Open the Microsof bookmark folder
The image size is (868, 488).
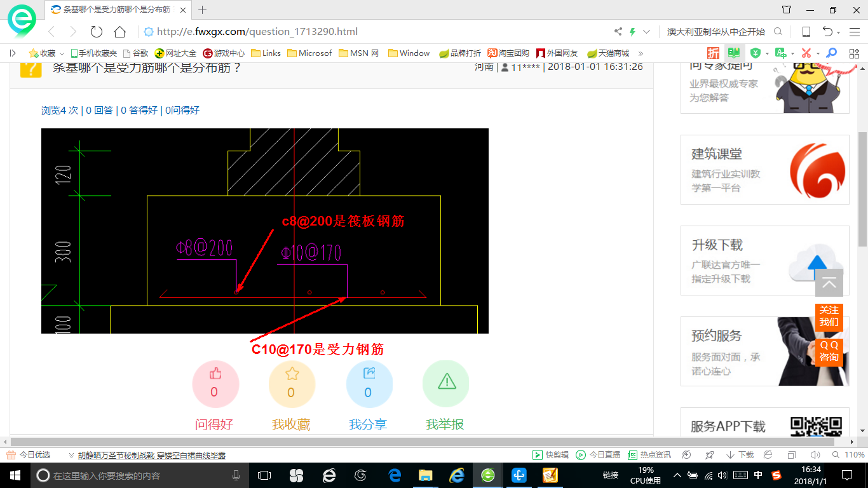tap(309, 53)
